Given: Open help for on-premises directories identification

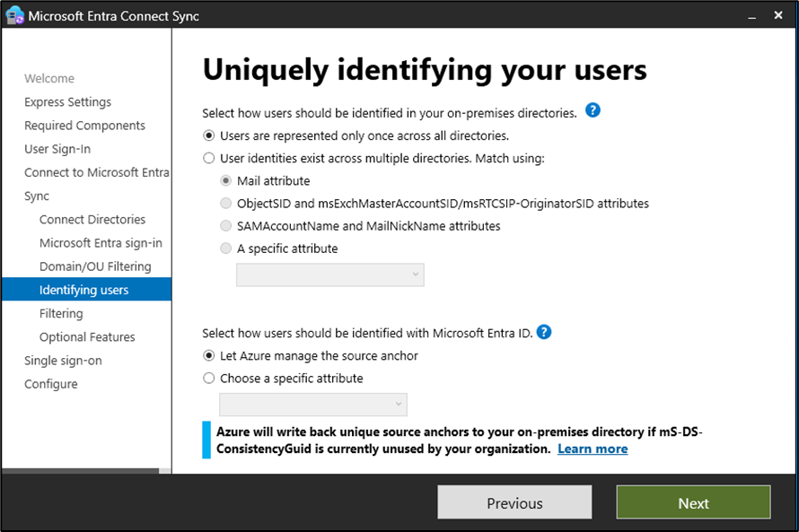Looking at the screenshot, I should point(592,111).
